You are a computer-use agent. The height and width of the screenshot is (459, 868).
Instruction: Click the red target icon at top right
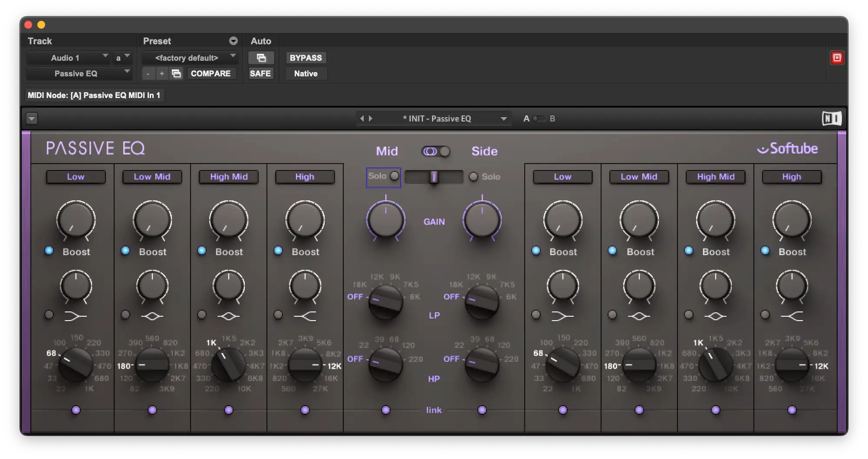[837, 58]
